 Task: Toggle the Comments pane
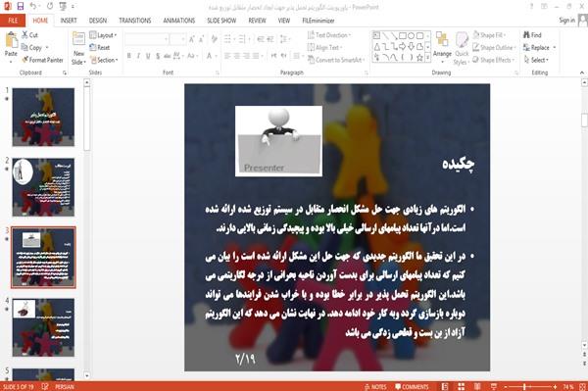[x=412, y=386]
